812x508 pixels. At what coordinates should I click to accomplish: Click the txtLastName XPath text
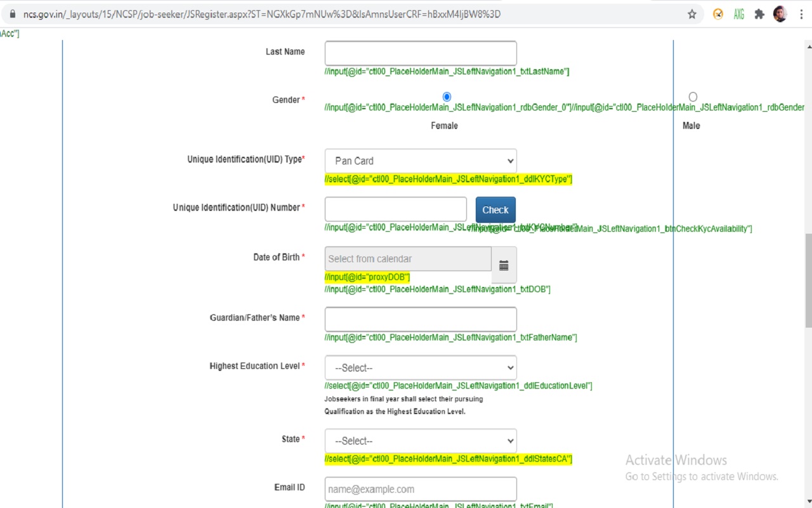tap(447, 71)
